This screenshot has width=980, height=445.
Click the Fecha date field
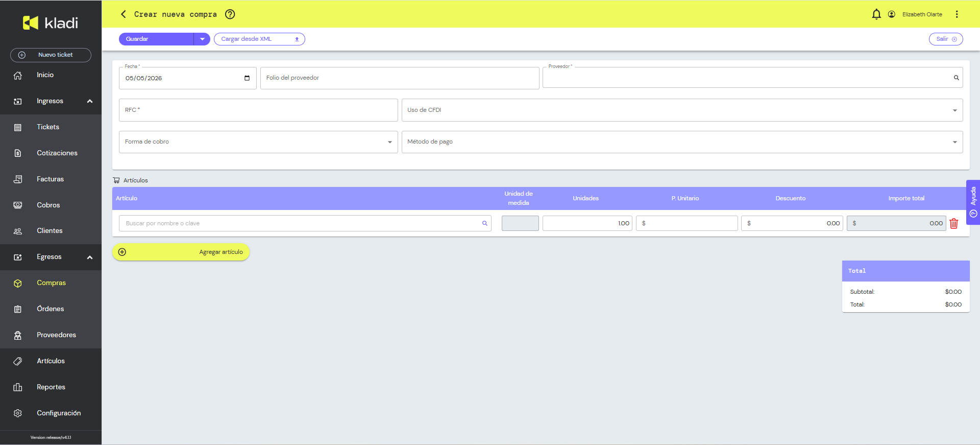click(x=188, y=78)
